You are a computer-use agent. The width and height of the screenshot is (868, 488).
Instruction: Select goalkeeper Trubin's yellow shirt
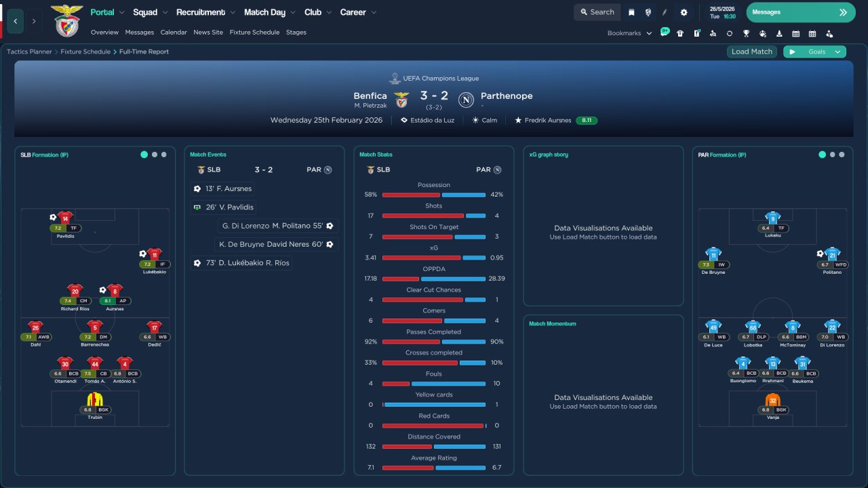tap(95, 399)
